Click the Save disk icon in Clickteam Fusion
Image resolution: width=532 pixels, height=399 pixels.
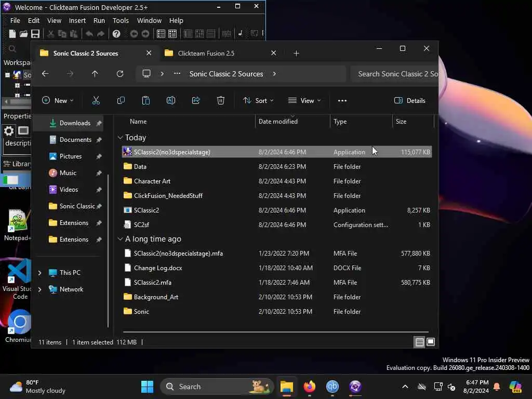point(35,34)
